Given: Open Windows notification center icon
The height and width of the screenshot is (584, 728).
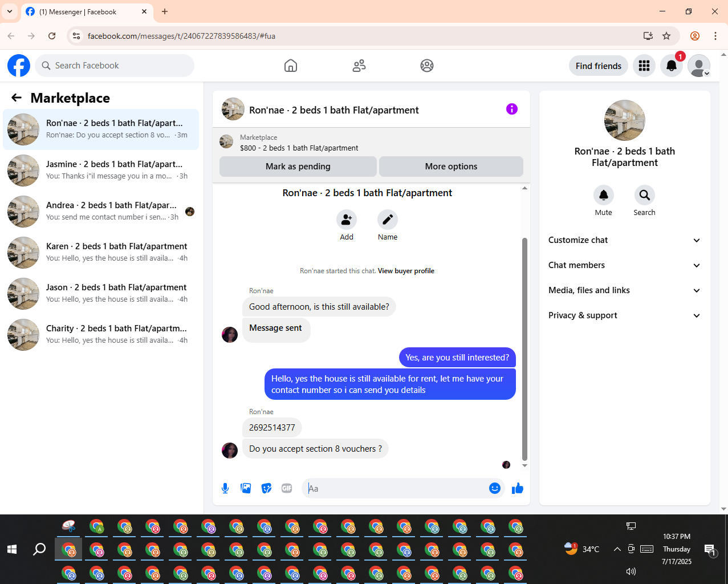Looking at the screenshot, I should pos(710,549).
